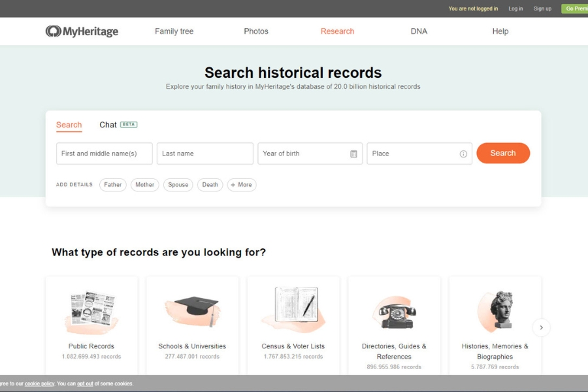Screen dimensions: 588x392
Task: Open calendar icon in Year of birth field
Action: click(353, 154)
